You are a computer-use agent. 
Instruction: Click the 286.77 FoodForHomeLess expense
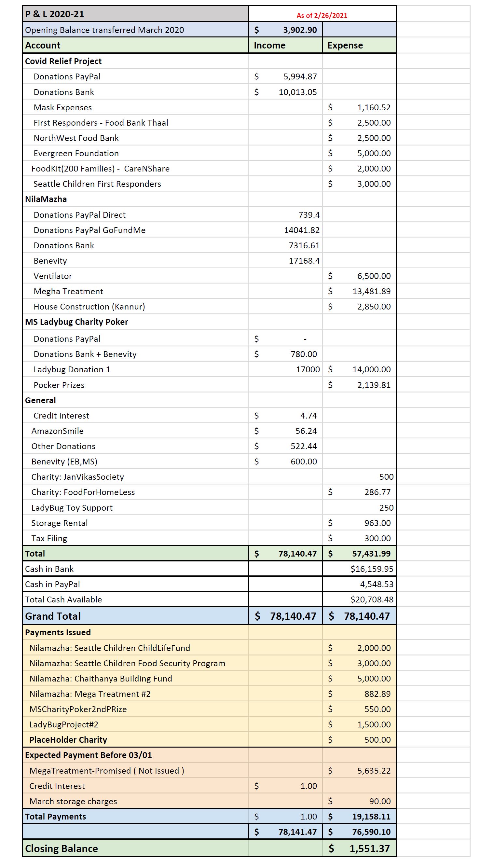pos(359,492)
